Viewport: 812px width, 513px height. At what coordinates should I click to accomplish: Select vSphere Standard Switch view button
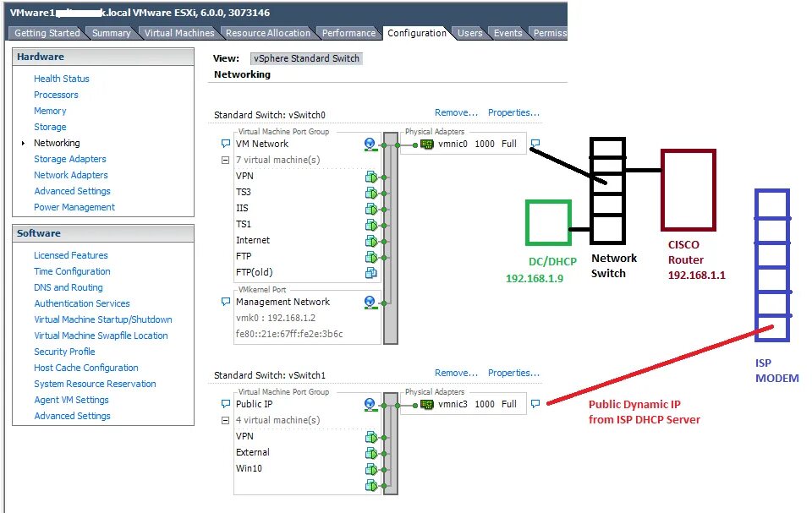(306, 58)
